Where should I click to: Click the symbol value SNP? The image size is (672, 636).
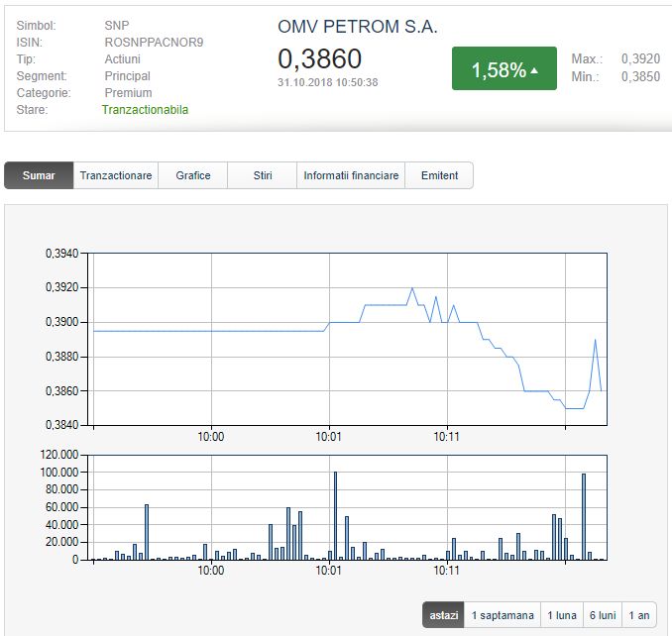tap(117, 26)
